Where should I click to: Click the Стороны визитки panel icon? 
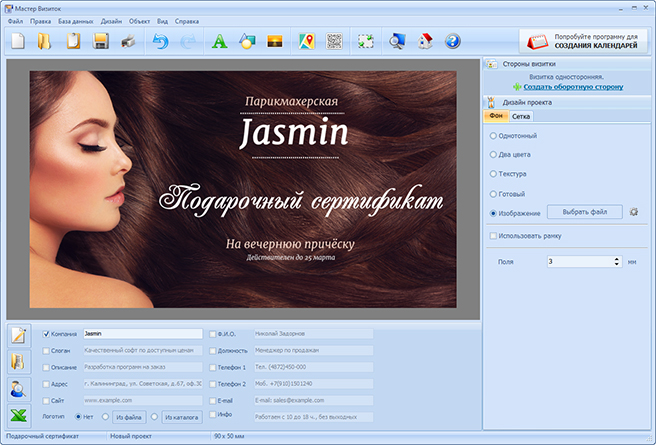point(492,64)
